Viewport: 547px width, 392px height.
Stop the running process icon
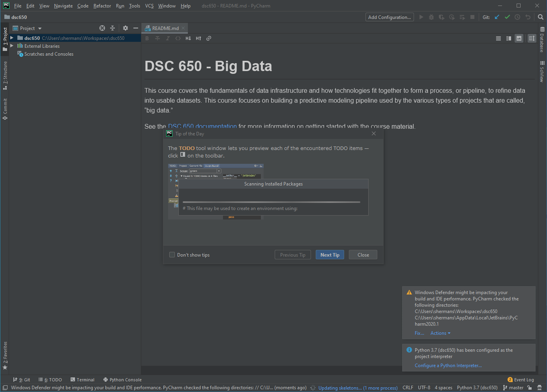[x=472, y=17]
